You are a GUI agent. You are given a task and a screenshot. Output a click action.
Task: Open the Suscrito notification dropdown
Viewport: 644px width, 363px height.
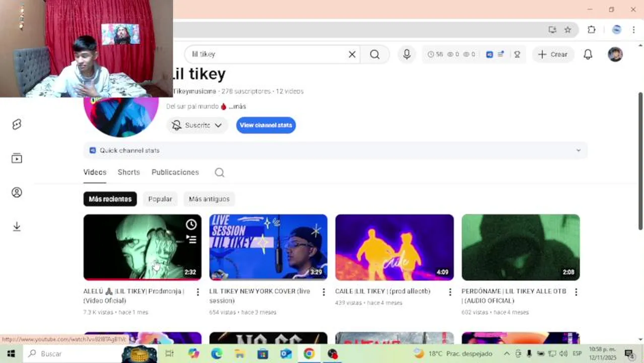197,125
